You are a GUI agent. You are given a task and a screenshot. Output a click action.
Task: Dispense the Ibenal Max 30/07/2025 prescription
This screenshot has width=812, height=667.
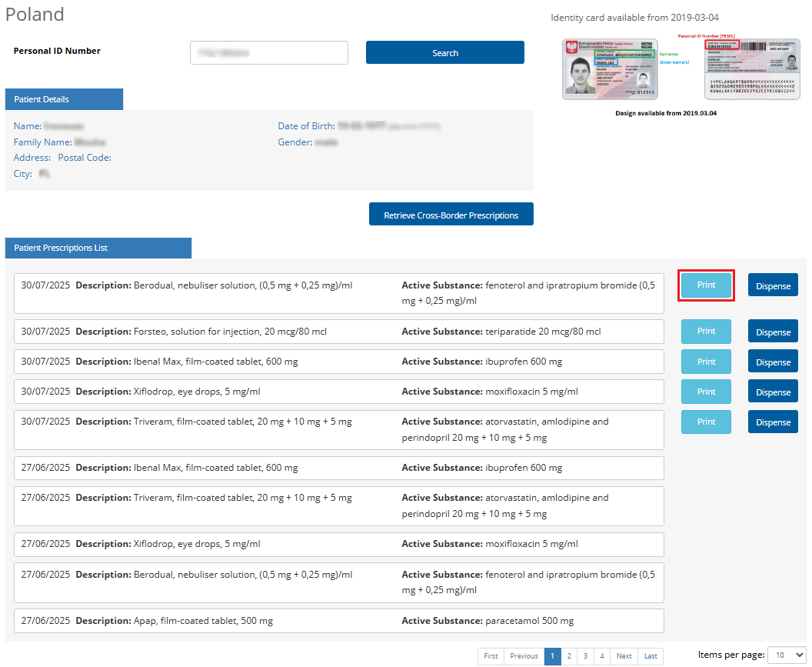(x=773, y=362)
